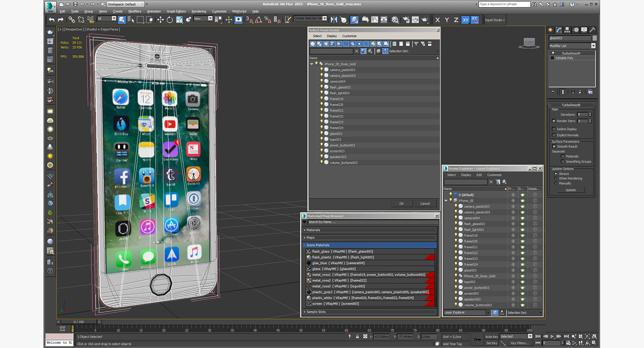The height and width of the screenshot is (348, 644).
Task: Switch to the Hierarchy command panel tab
Action: point(567,30)
